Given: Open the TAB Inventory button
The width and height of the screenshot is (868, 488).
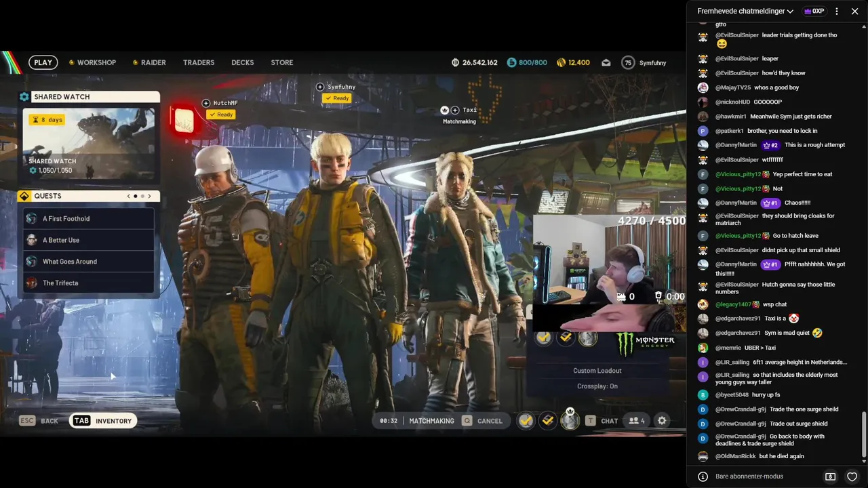Looking at the screenshot, I should tap(103, 421).
